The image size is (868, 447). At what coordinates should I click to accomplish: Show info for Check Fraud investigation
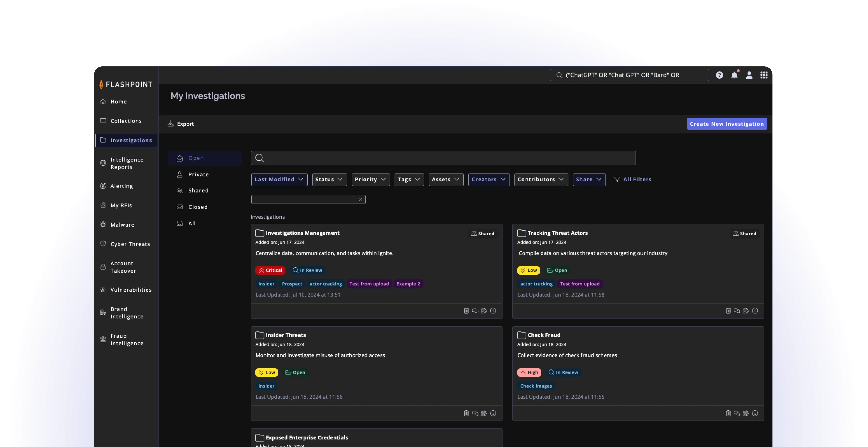coord(755,413)
